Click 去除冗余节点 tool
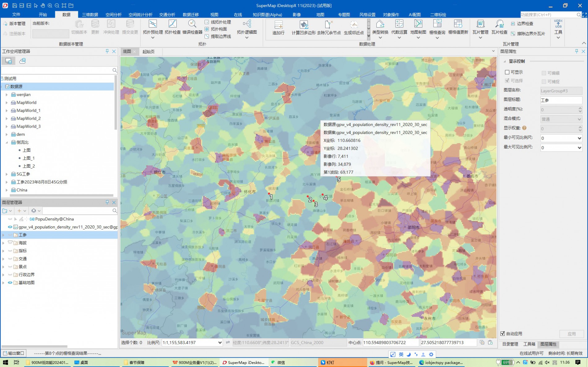 point(329,28)
